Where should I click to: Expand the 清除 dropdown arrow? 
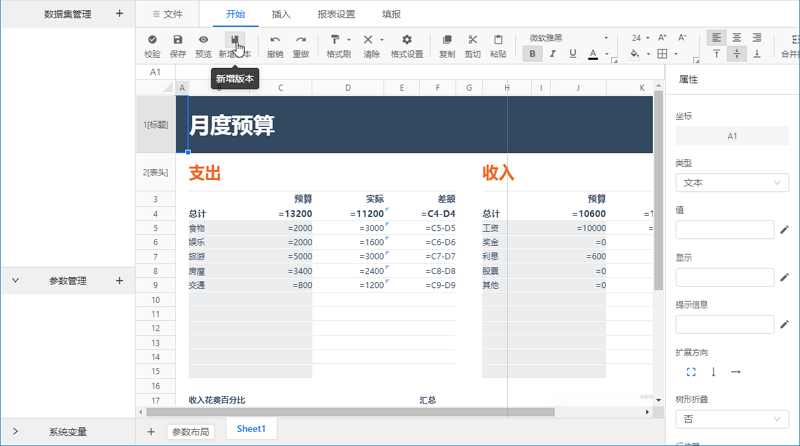pos(382,39)
